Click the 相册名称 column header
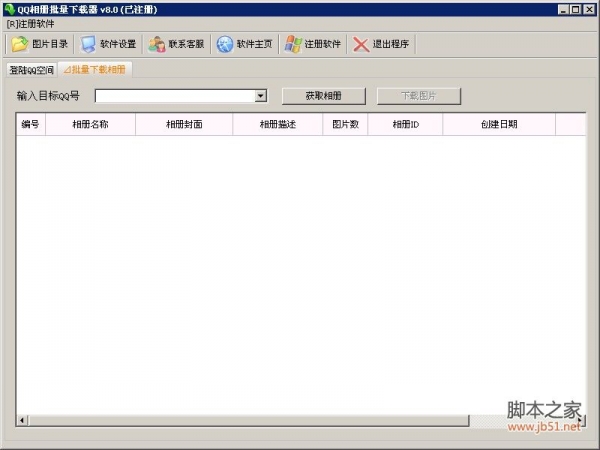The width and height of the screenshot is (600, 450). 90,124
